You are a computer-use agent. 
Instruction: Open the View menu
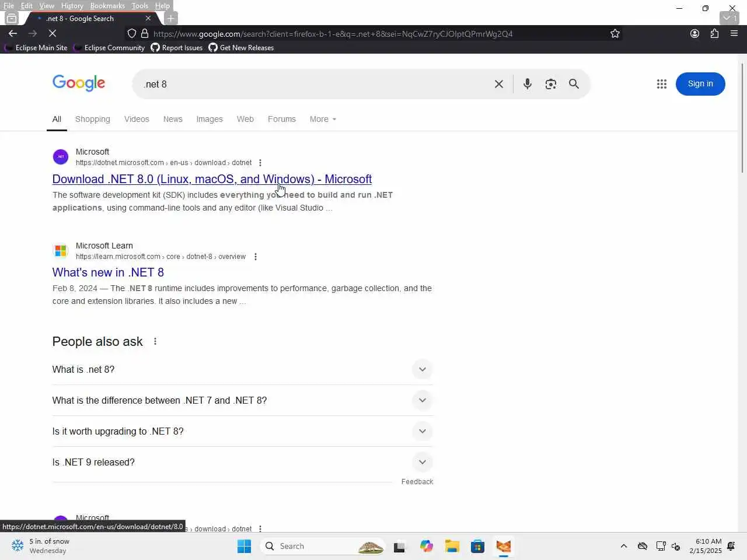click(47, 6)
